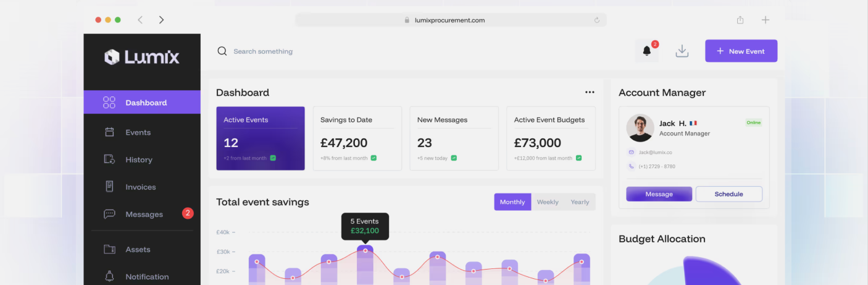Switch savings chart to Yearly
This screenshot has height=285, width=868.
(x=580, y=202)
